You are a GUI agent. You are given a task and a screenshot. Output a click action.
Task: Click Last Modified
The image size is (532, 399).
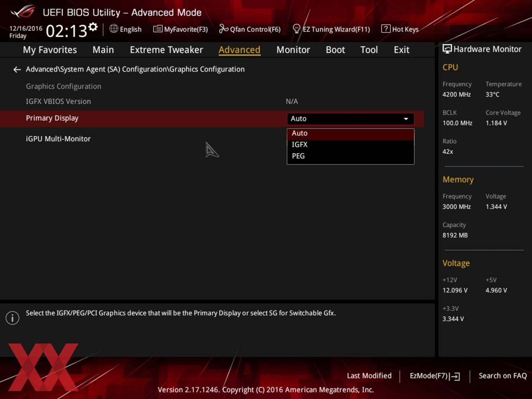(369, 376)
